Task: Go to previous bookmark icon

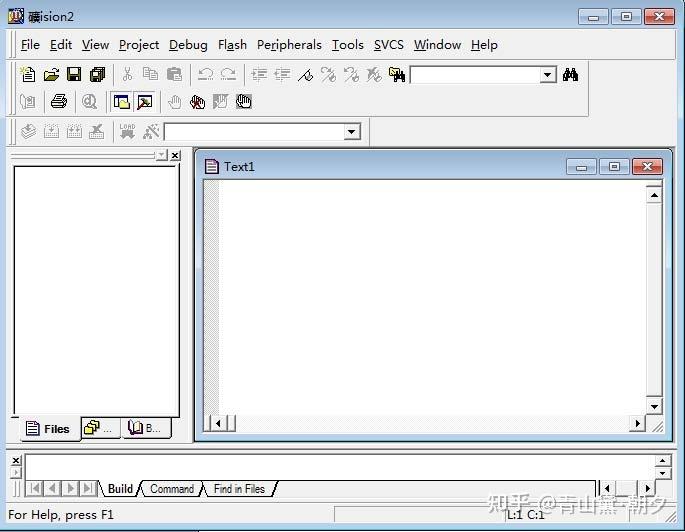Action: coord(351,75)
